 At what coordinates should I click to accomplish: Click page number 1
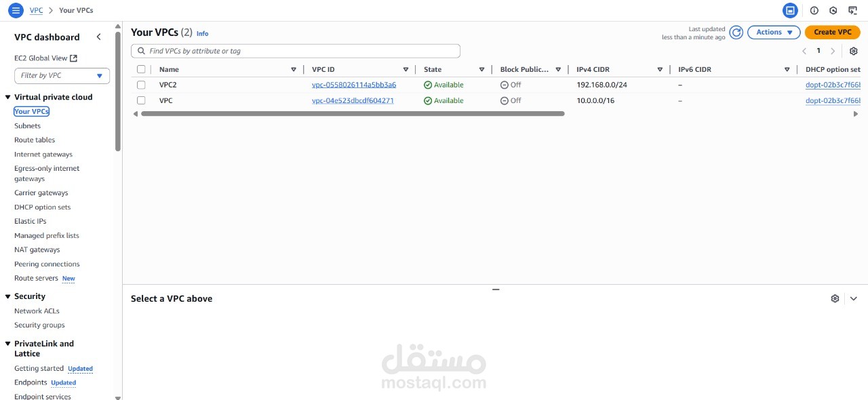coord(818,51)
